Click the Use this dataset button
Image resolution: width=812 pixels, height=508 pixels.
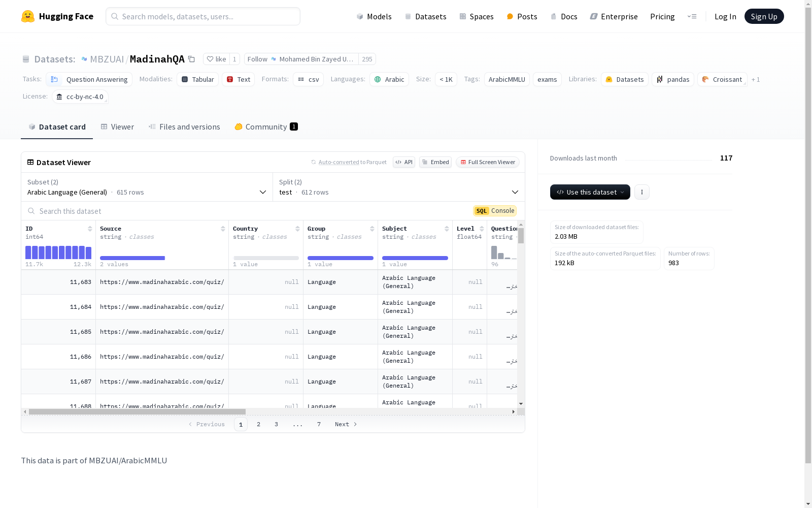coord(590,192)
